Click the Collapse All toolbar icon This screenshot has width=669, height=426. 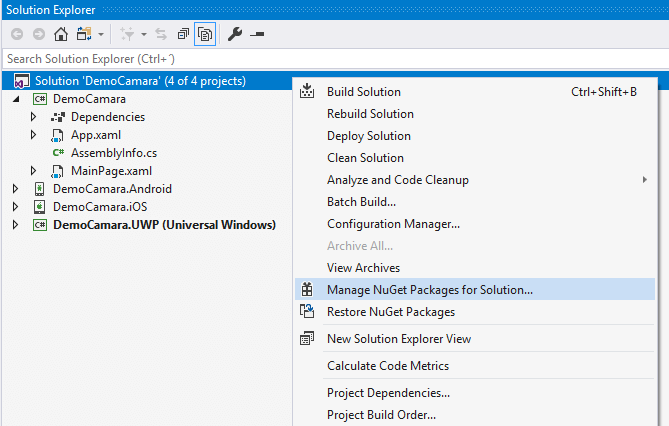(183, 34)
